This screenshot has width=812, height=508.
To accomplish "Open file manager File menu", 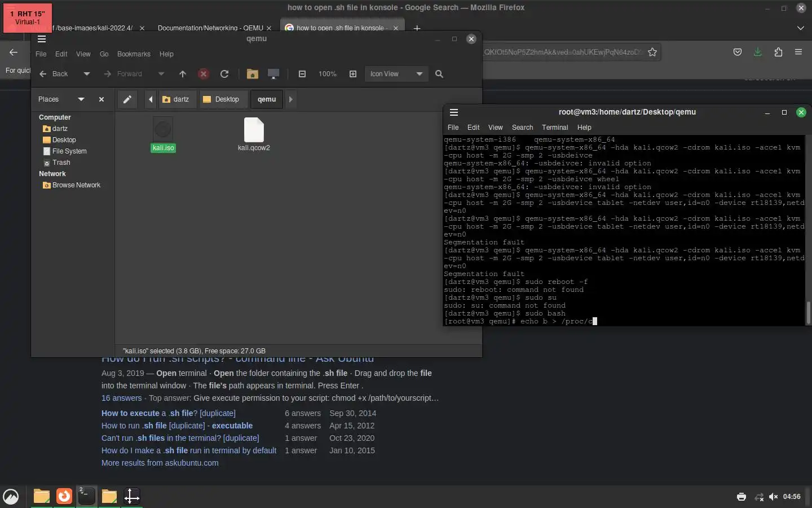I will (41, 54).
